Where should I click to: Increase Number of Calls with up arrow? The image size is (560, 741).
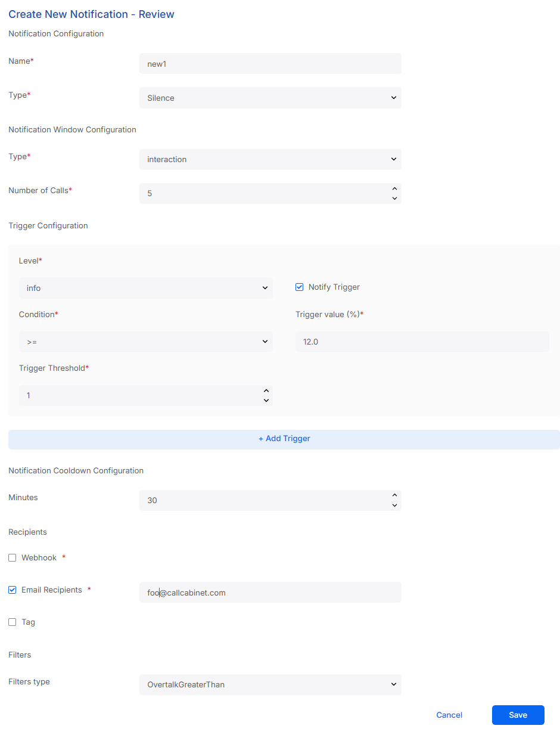pyautogui.click(x=394, y=189)
